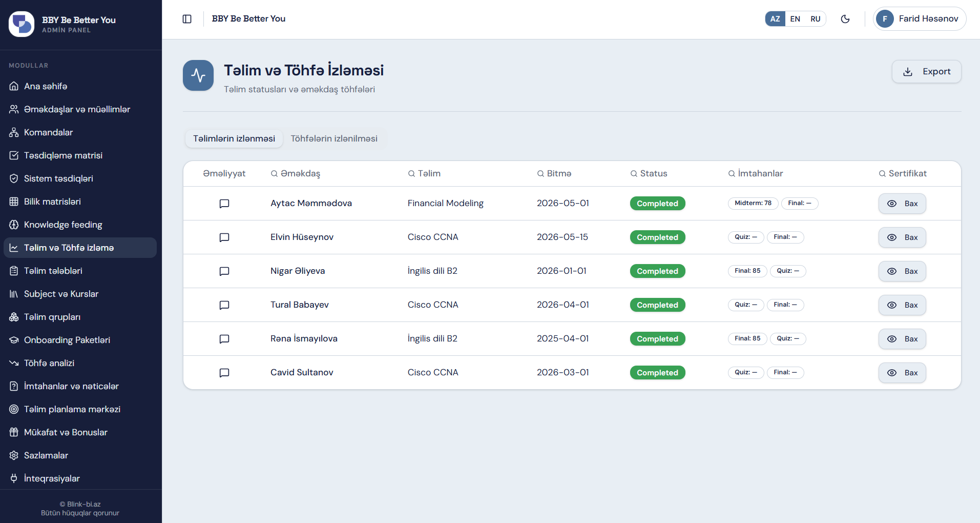Search icon in Sertifikat column header
The image size is (980, 523).
click(882, 174)
